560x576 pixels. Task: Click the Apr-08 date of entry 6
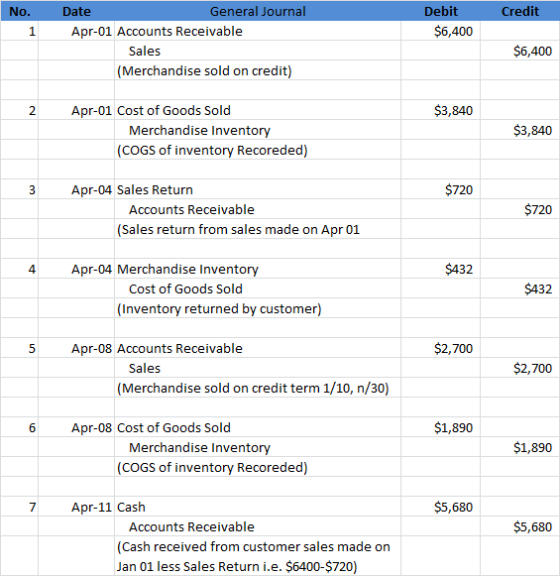(76, 428)
